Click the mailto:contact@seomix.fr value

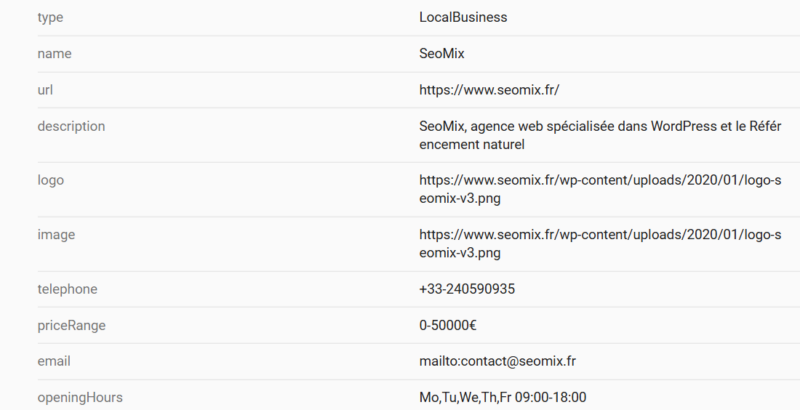(x=497, y=361)
